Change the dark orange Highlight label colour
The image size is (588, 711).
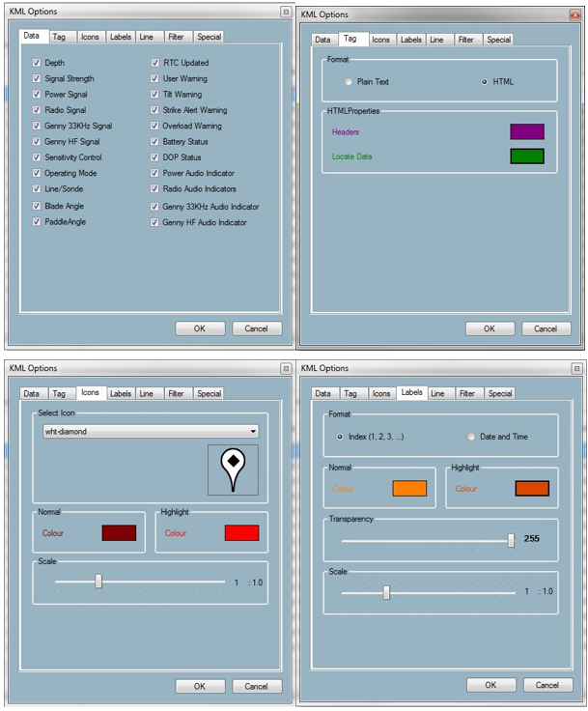(x=532, y=489)
